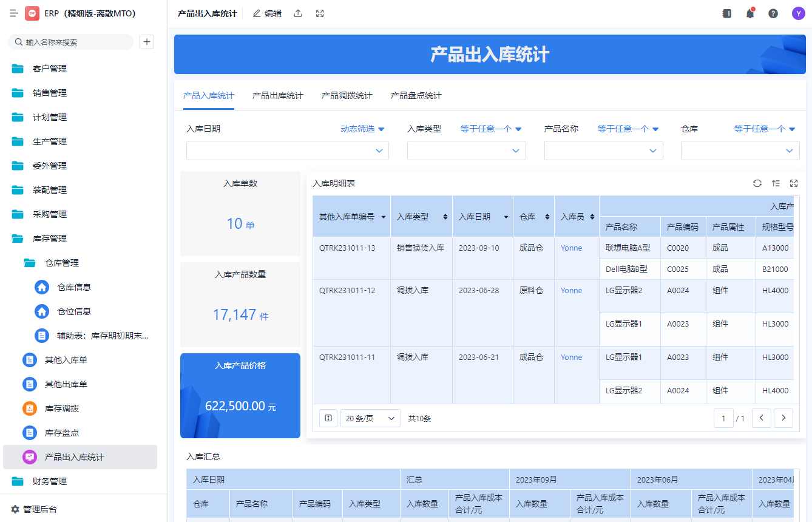Open the user avatar Y menu
812x522 pixels.
(x=798, y=13)
